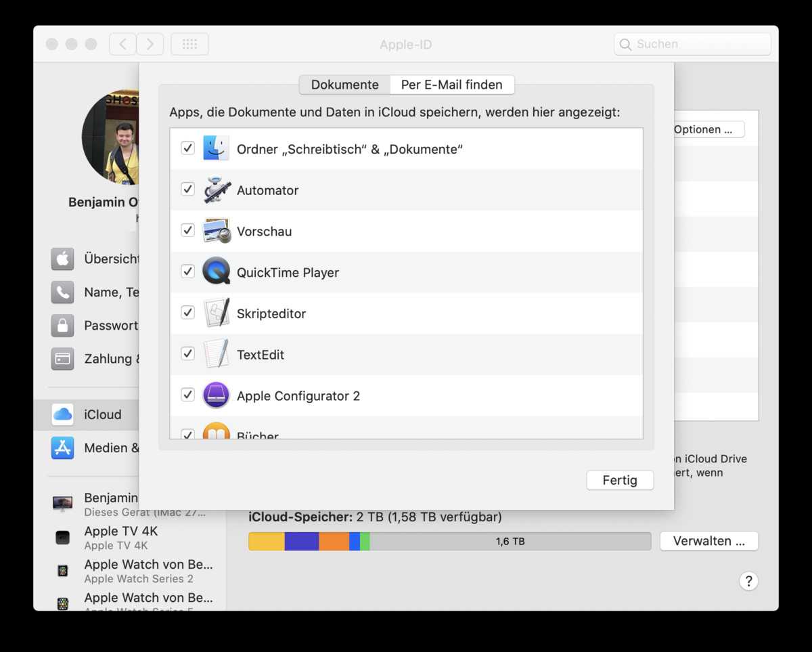Click the Skripteditor label
812x652 pixels.
pyautogui.click(x=271, y=313)
